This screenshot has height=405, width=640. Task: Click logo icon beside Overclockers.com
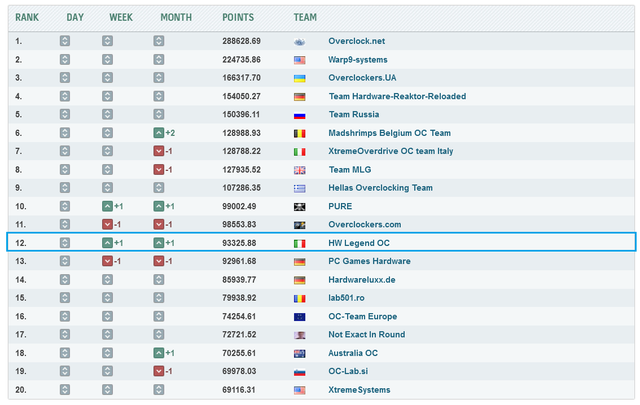(x=300, y=225)
